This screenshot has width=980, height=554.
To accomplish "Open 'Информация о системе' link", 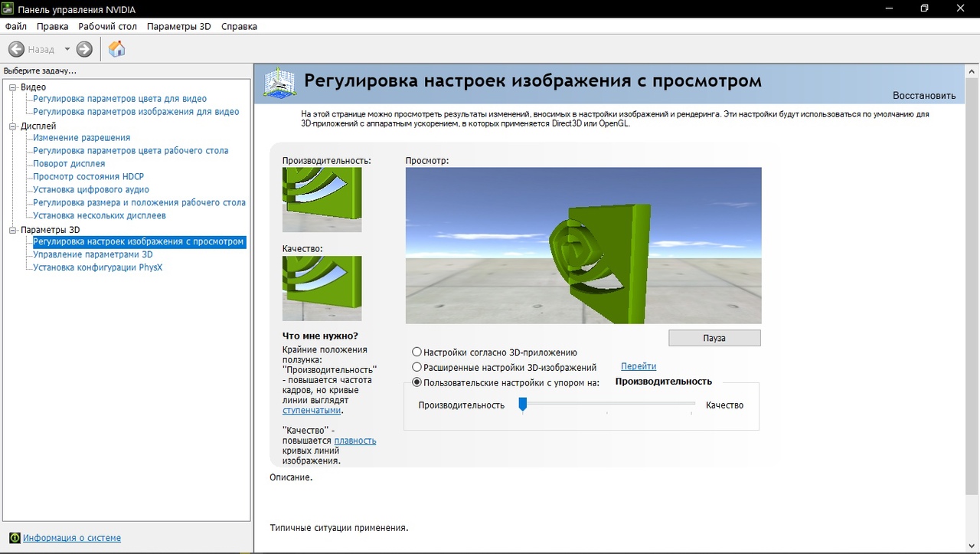I will [x=72, y=538].
